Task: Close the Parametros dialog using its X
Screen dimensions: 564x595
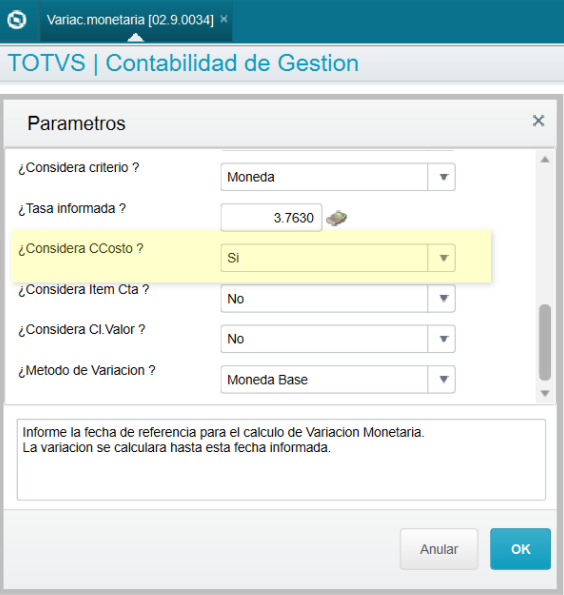Action: 538,121
